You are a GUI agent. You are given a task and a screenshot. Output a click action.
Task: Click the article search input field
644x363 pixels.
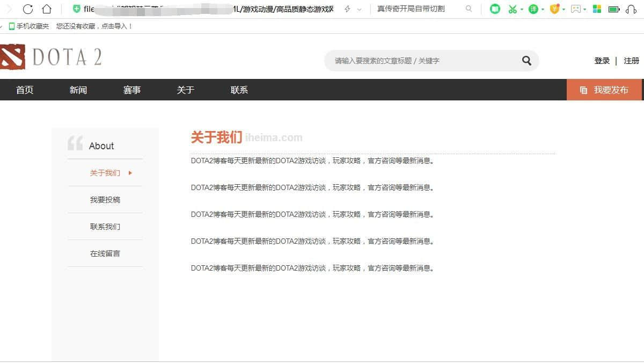click(x=419, y=61)
